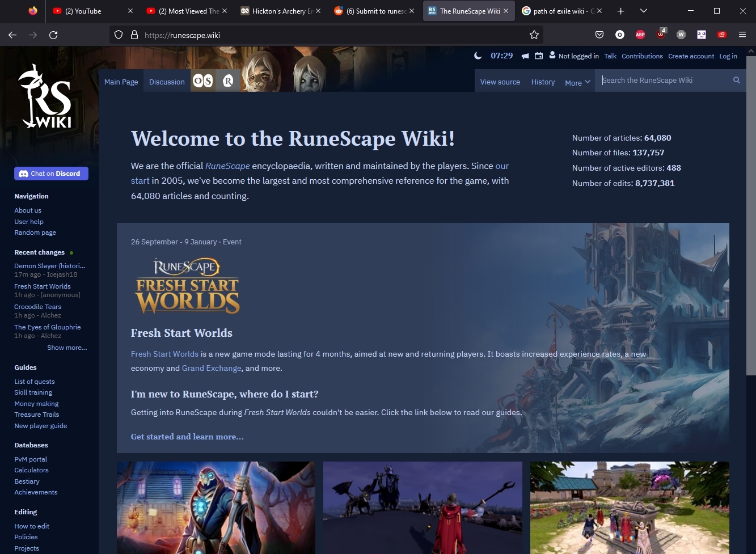This screenshot has width=756, height=554.
Task: Open List of quests guide
Action: coord(35,382)
